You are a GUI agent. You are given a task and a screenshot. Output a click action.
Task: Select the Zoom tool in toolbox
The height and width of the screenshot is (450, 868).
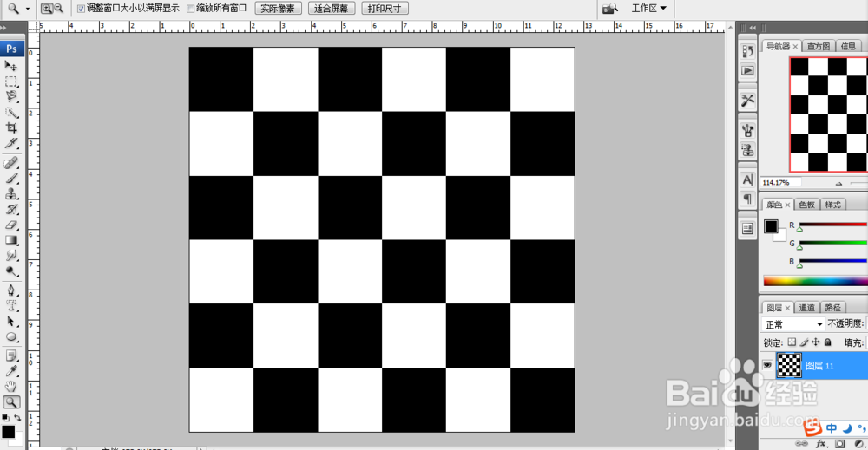tap(11, 402)
